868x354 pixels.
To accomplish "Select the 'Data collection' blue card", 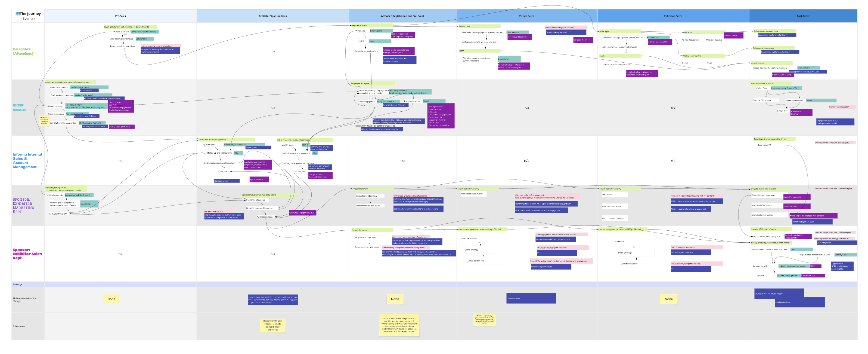I will pyautogui.click(x=531, y=298).
